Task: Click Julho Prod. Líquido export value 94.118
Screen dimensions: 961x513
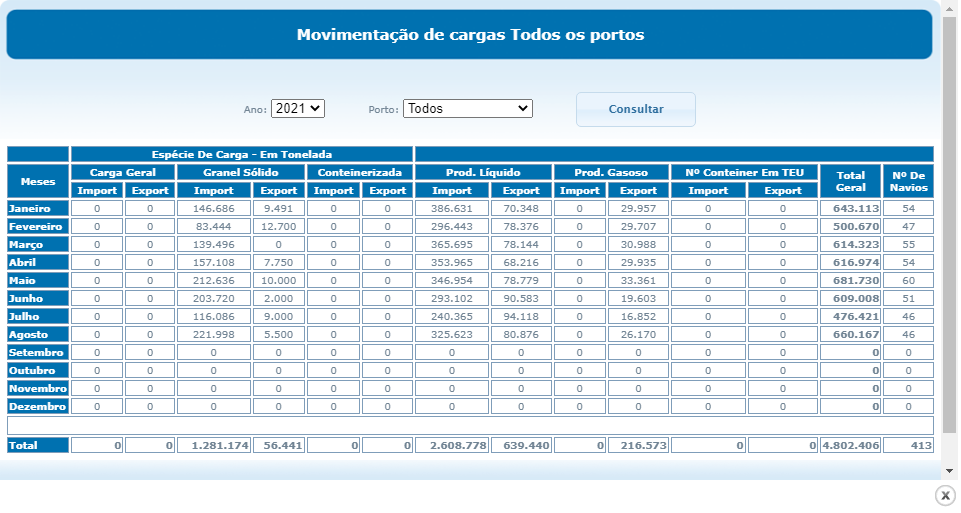Action: pos(521,316)
